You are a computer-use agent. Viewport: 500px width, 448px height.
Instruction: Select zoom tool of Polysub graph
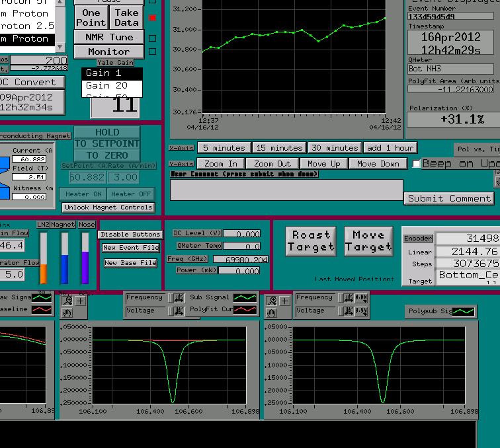coord(272,301)
